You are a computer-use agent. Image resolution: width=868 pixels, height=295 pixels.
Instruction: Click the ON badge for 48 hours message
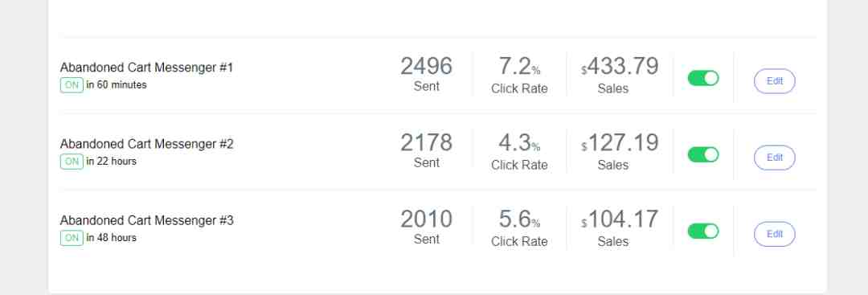72,238
